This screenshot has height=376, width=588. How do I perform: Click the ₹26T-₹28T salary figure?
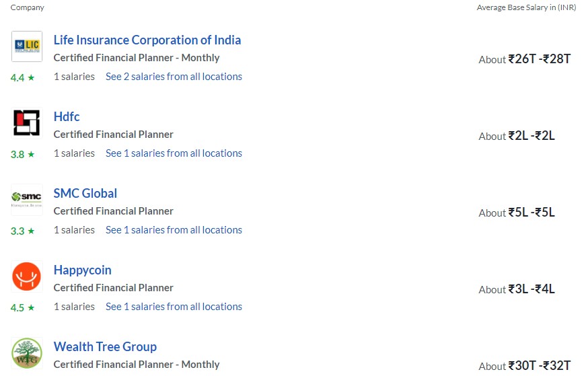click(540, 59)
